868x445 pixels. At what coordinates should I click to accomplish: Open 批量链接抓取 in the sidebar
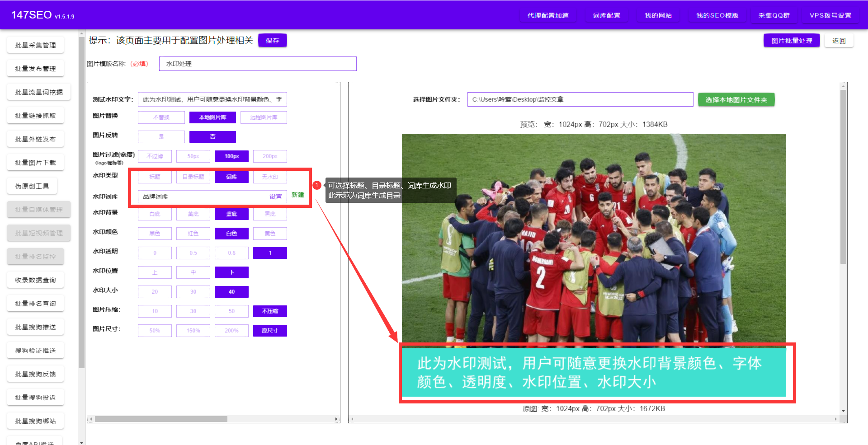pyautogui.click(x=35, y=116)
